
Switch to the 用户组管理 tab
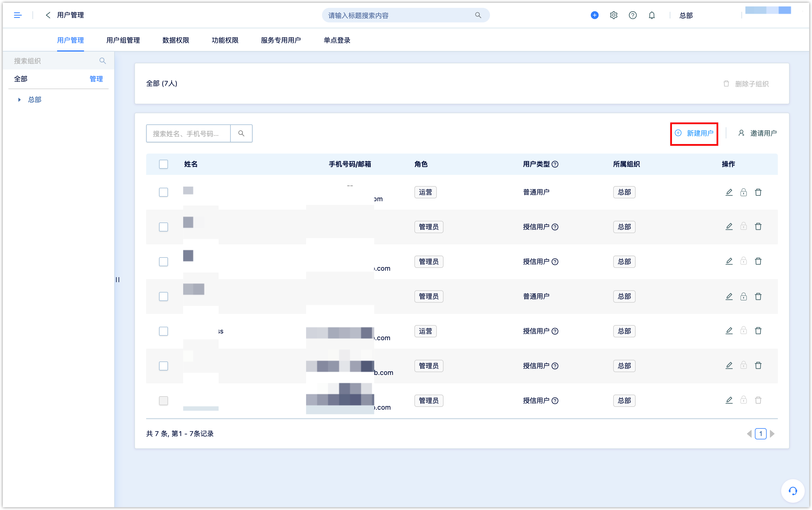(123, 40)
